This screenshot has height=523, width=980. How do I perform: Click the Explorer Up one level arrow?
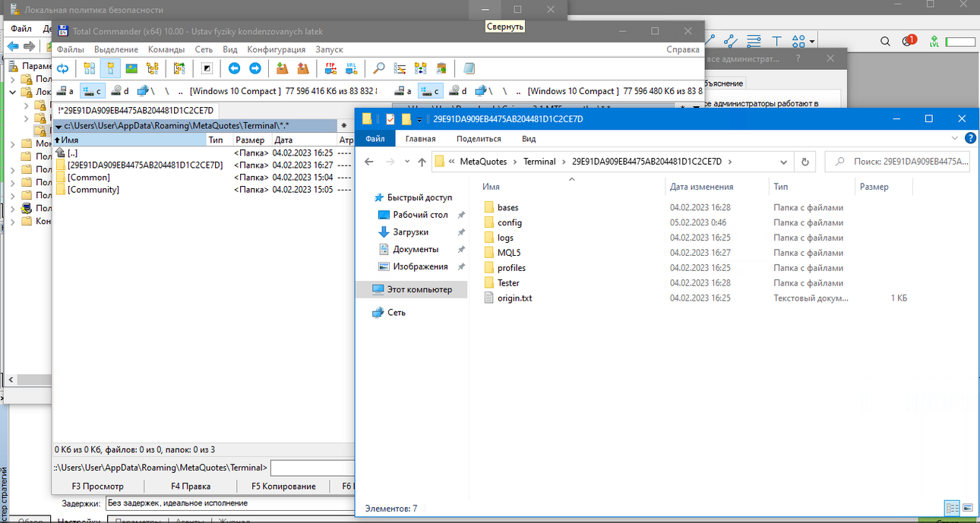click(422, 162)
